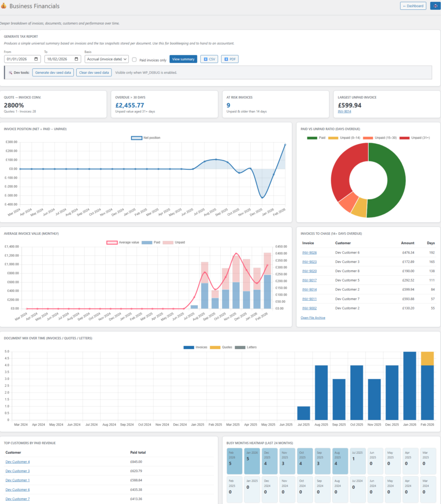Open invoice INV-9026 link
Image resolution: width=441 pixels, height=504 pixels.
click(x=309, y=252)
